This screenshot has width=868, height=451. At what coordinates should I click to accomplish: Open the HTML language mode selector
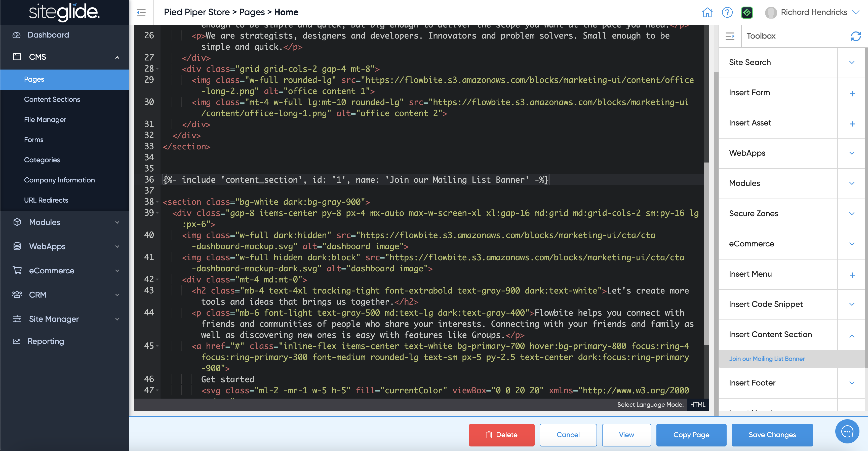click(x=697, y=404)
